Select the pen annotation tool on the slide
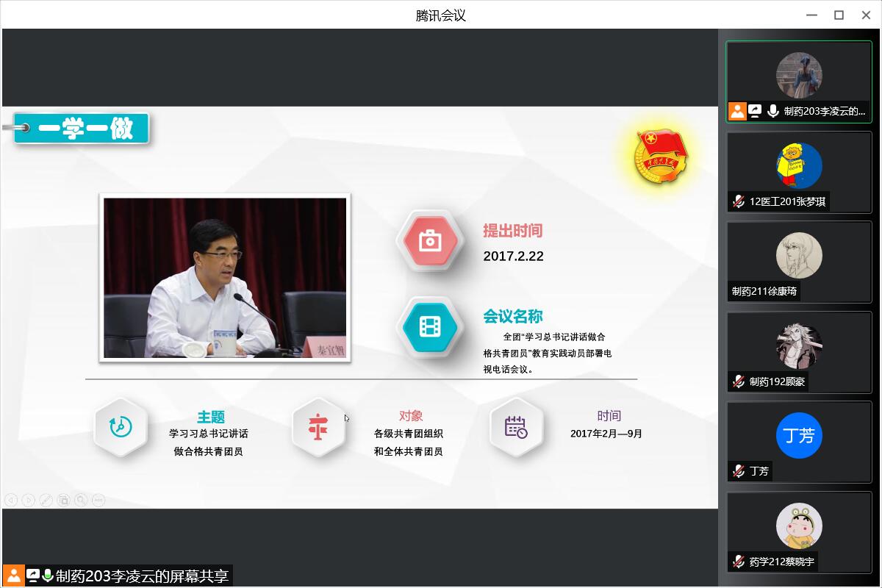This screenshot has height=588, width=882. point(46,500)
